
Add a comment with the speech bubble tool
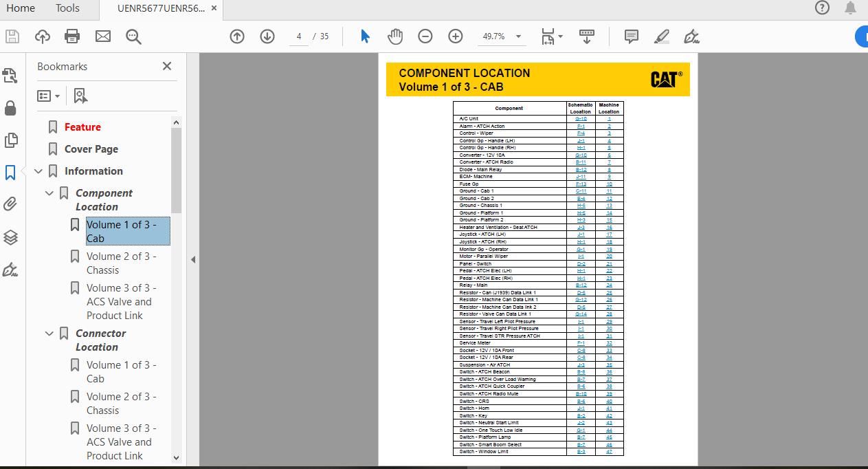(x=632, y=36)
